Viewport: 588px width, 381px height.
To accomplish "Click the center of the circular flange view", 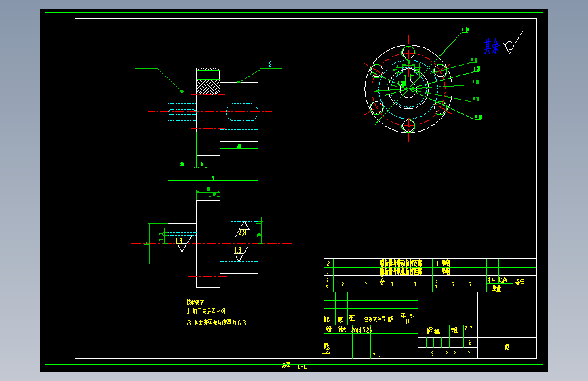I will click(x=408, y=89).
